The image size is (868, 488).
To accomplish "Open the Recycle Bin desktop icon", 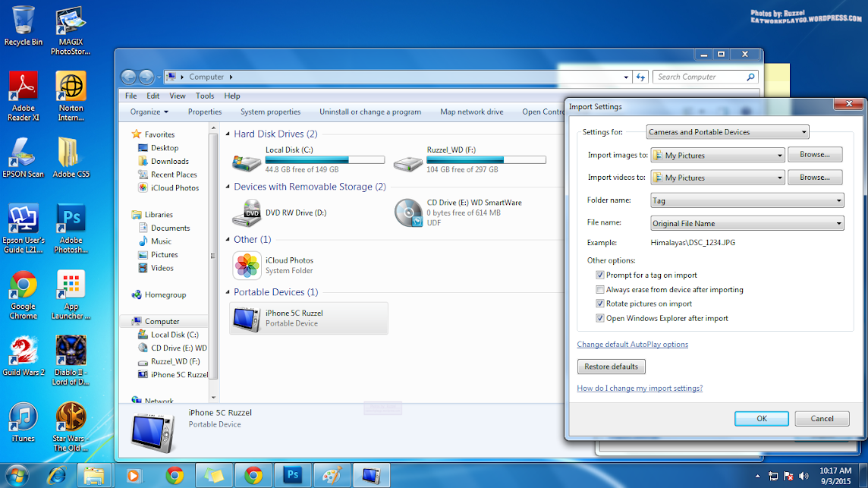I will (x=23, y=26).
